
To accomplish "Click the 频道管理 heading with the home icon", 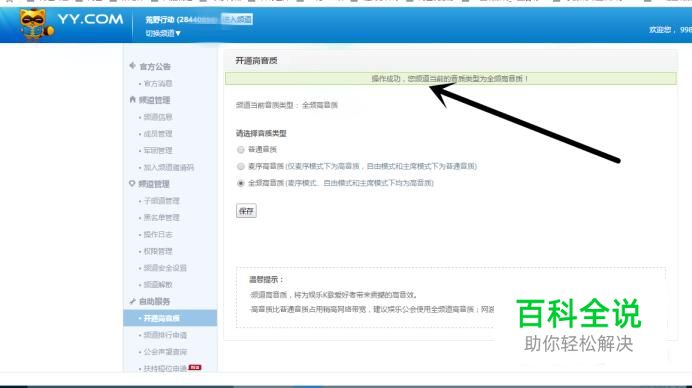I will pos(154,100).
